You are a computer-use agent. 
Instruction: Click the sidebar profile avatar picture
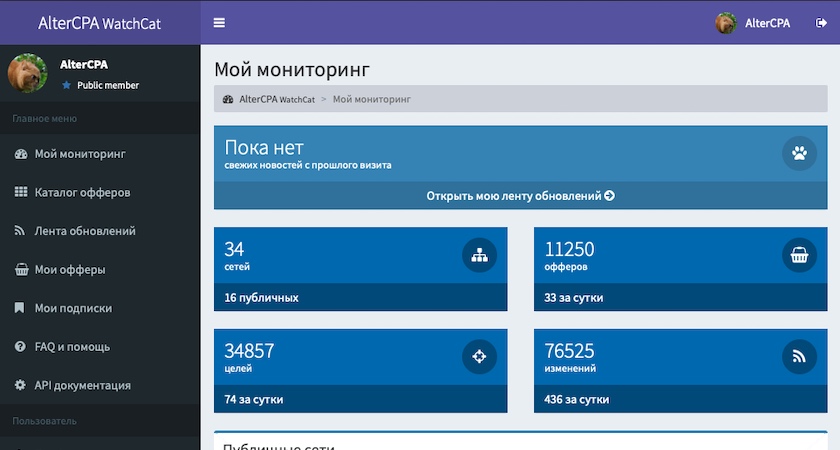[x=27, y=73]
